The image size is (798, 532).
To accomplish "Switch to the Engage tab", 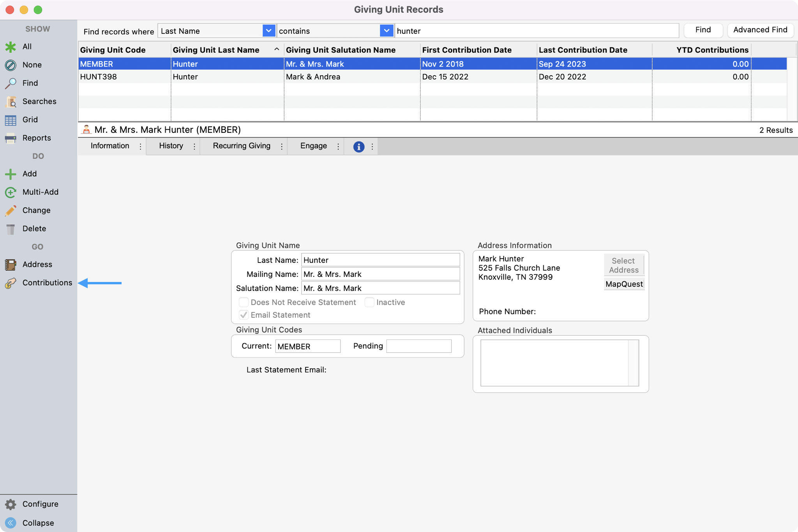I will point(313,146).
